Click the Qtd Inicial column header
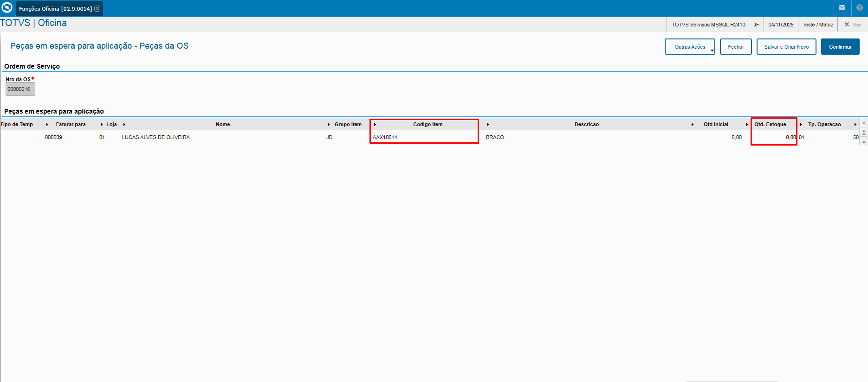 click(716, 124)
